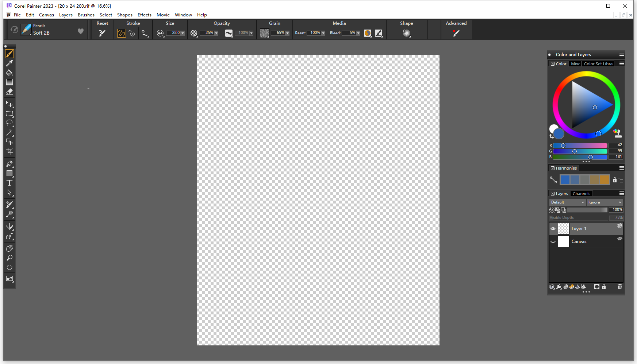Open the Ignore composite depth dropdown
Screen dimensions: 637x364
point(605,202)
